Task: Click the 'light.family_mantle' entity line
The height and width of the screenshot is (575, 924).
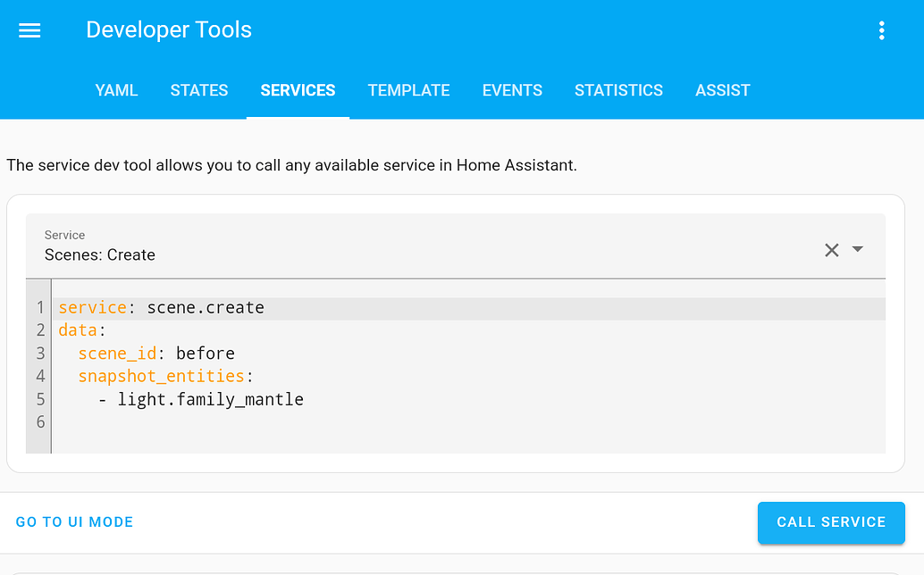Action: pyautogui.click(x=469, y=399)
